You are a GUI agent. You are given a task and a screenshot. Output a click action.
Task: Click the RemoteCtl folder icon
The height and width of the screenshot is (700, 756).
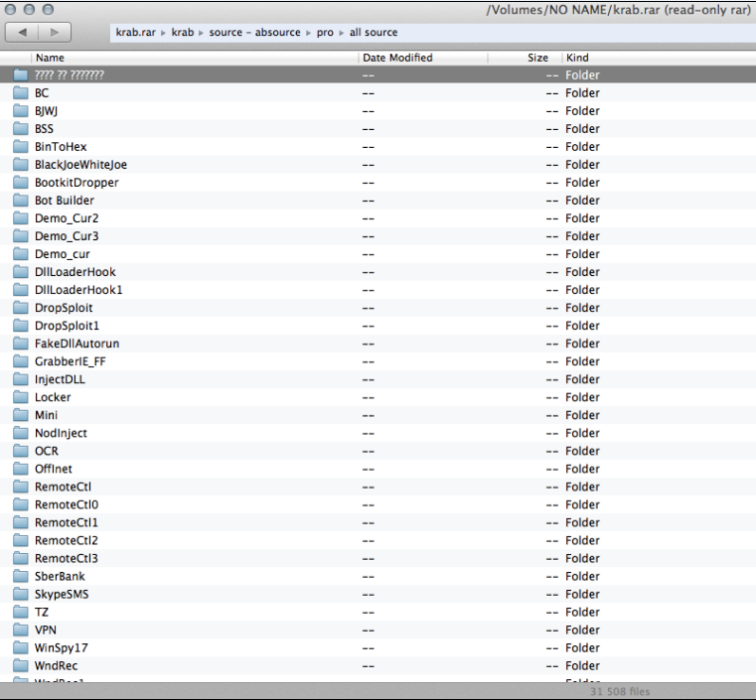click(x=20, y=487)
